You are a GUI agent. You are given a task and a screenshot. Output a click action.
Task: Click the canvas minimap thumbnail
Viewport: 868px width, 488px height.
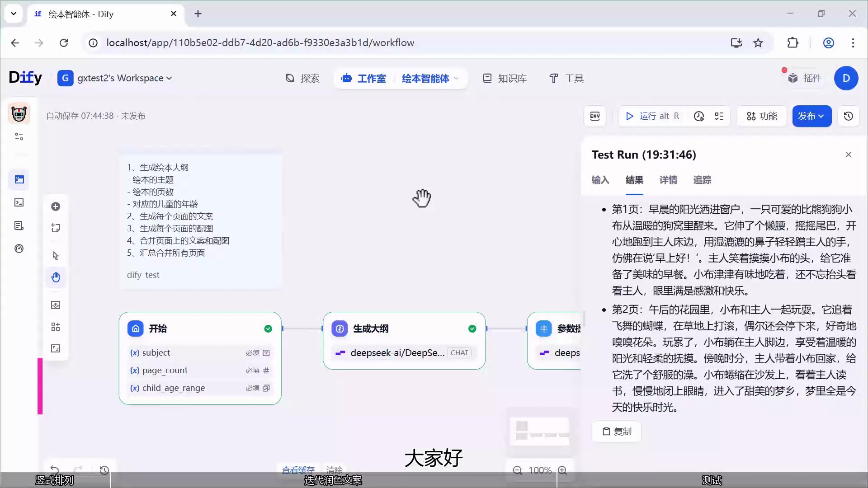click(539, 431)
